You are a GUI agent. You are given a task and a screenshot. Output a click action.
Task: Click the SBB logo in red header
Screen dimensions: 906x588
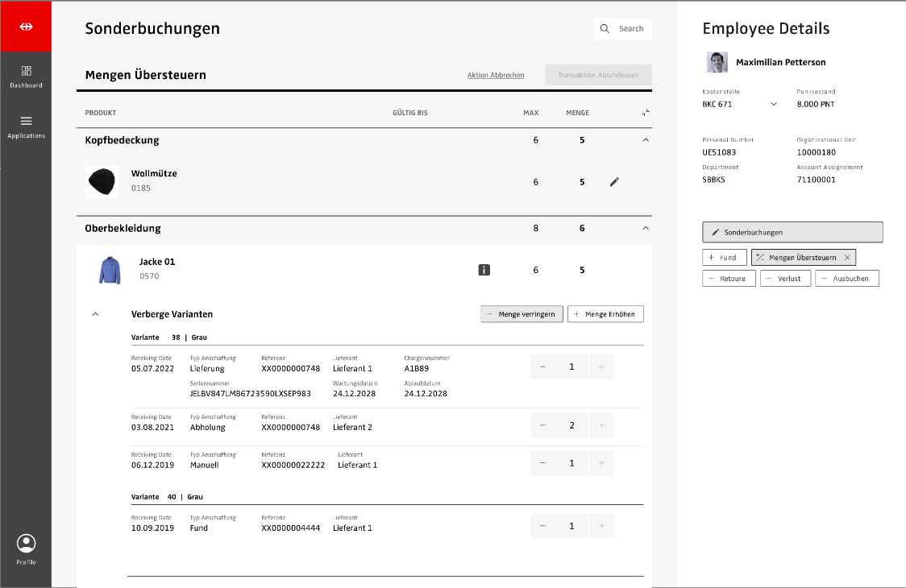coord(26,27)
